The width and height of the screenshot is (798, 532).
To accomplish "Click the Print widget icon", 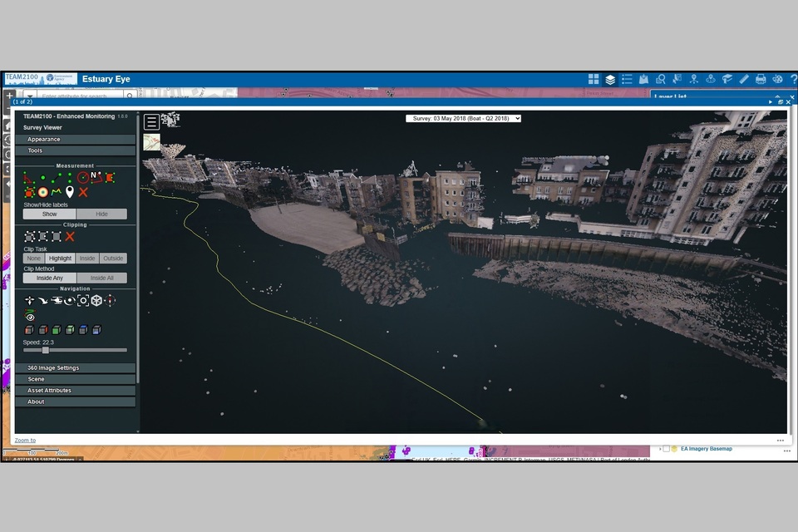I will point(761,80).
